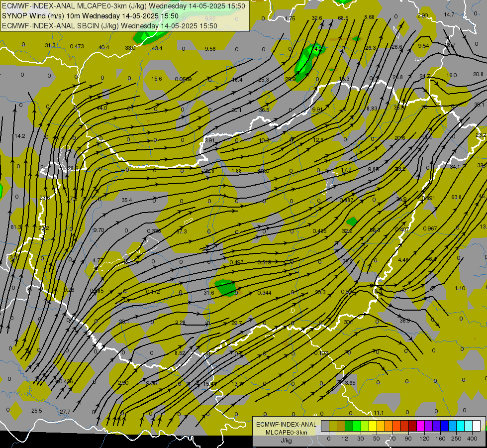
Task: Pick the dark red legend swatch
Action: [413, 426]
